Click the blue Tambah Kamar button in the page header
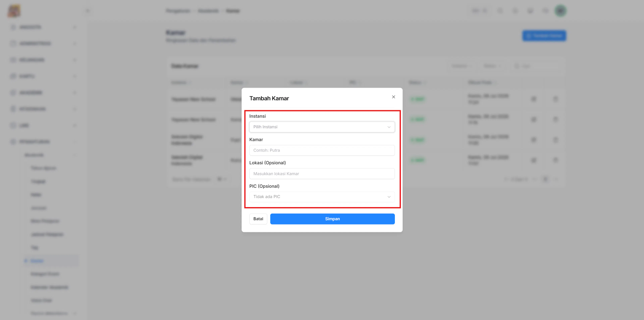 544,36
